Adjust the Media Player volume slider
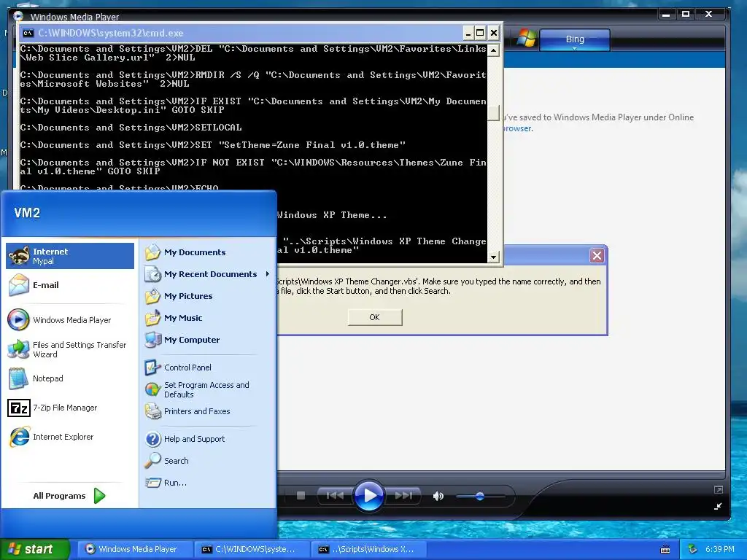Viewport: 747px width, 560px height. [480, 496]
